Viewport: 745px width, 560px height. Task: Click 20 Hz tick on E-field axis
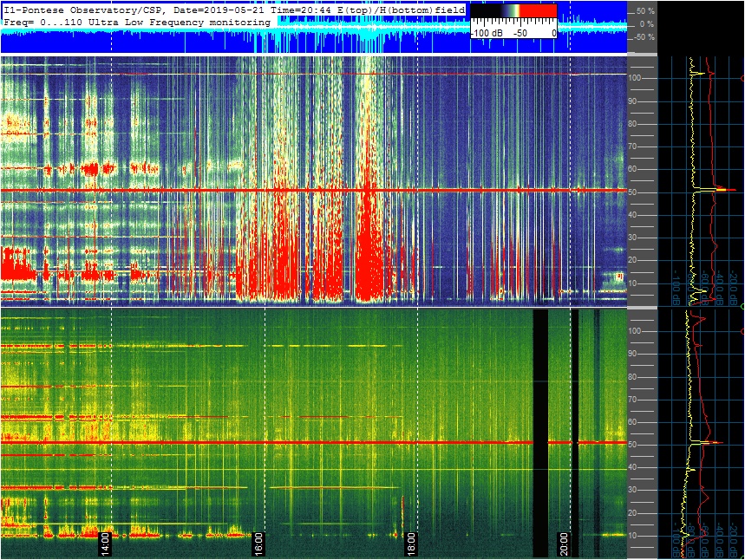pyautogui.click(x=633, y=260)
